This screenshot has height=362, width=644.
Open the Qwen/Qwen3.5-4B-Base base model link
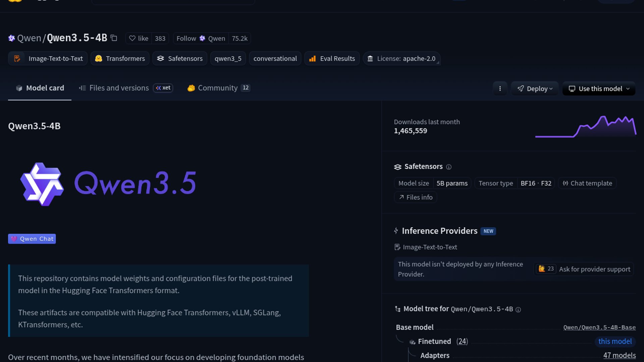[x=599, y=327]
